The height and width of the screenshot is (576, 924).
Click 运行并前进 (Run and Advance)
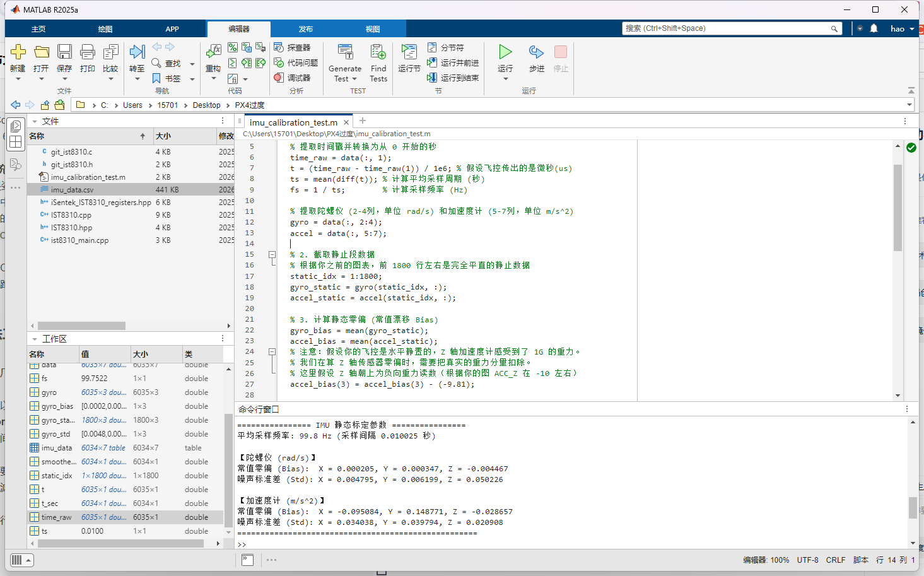(x=453, y=62)
